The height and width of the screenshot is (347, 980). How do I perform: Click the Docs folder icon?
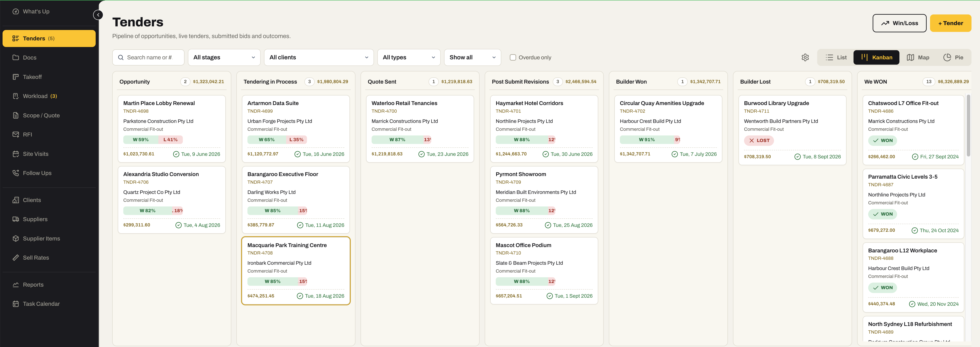click(x=16, y=57)
